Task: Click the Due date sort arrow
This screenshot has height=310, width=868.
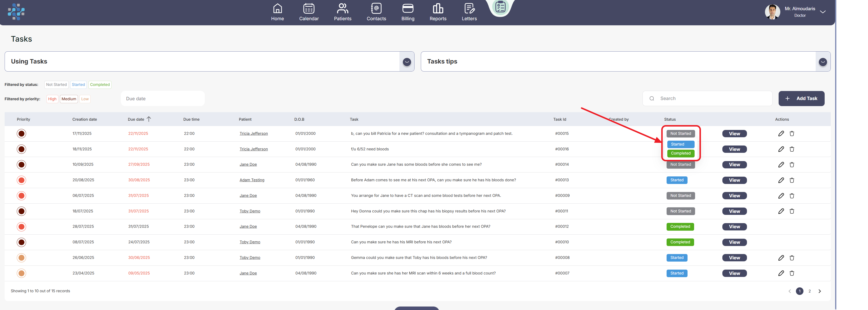Action: click(x=149, y=119)
